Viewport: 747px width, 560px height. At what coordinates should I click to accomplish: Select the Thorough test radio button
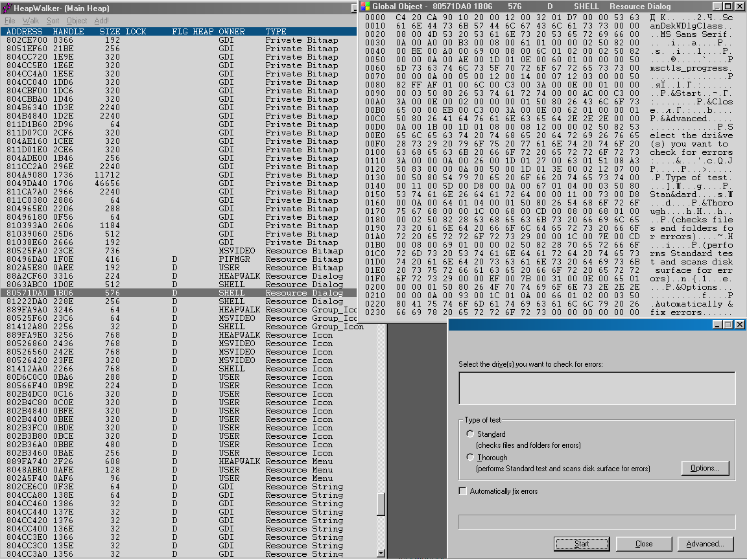[470, 458]
